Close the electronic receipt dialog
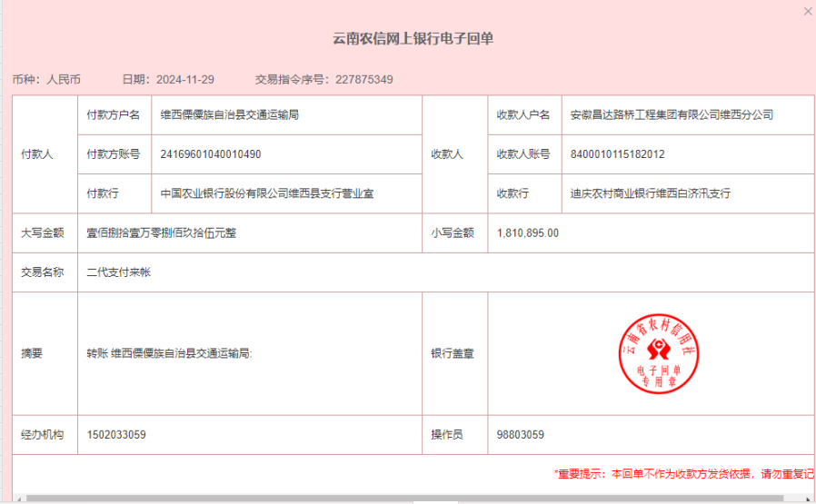816x504 pixels. point(808,12)
